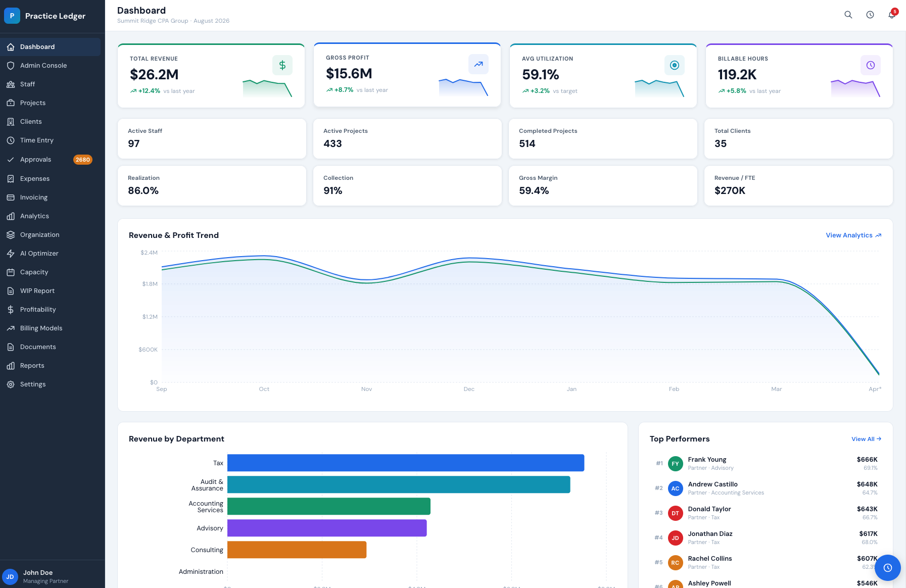Click the Realization 86.0% card
The width and height of the screenshot is (906, 588).
[x=212, y=185]
